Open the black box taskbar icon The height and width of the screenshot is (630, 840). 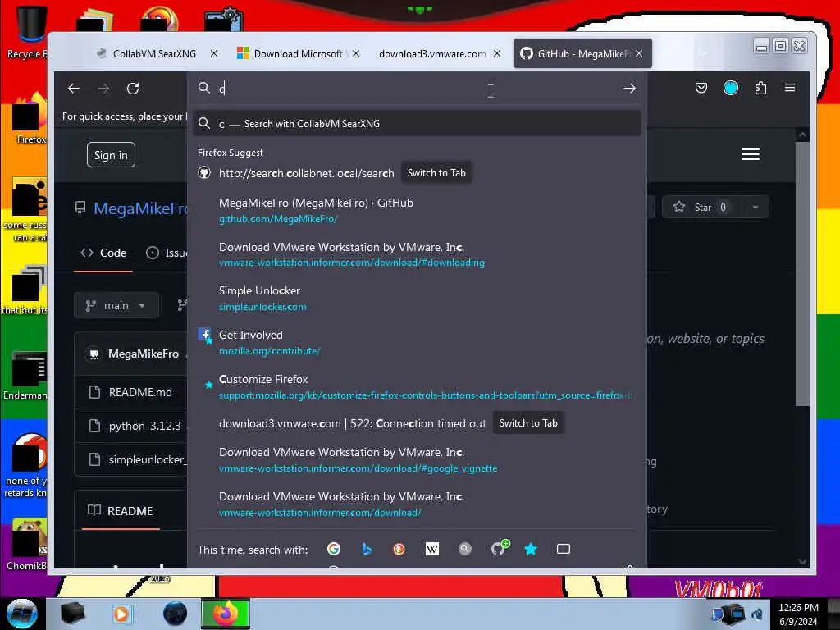point(72,614)
